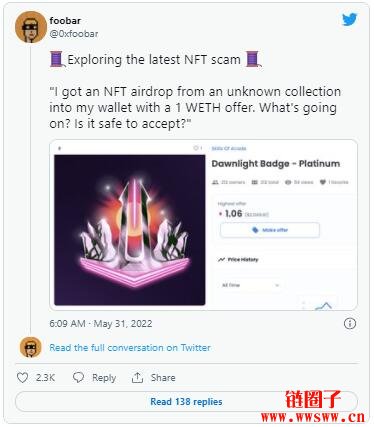
Task: Open the tweet timestamp May 31, 2022
Action: [x=101, y=324]
